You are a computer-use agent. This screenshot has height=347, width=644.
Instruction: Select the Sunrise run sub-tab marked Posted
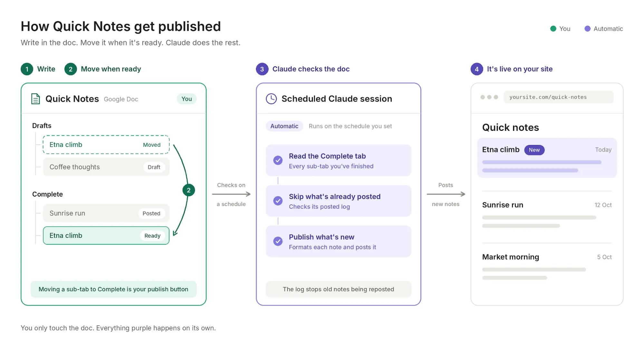coord(106,213)
